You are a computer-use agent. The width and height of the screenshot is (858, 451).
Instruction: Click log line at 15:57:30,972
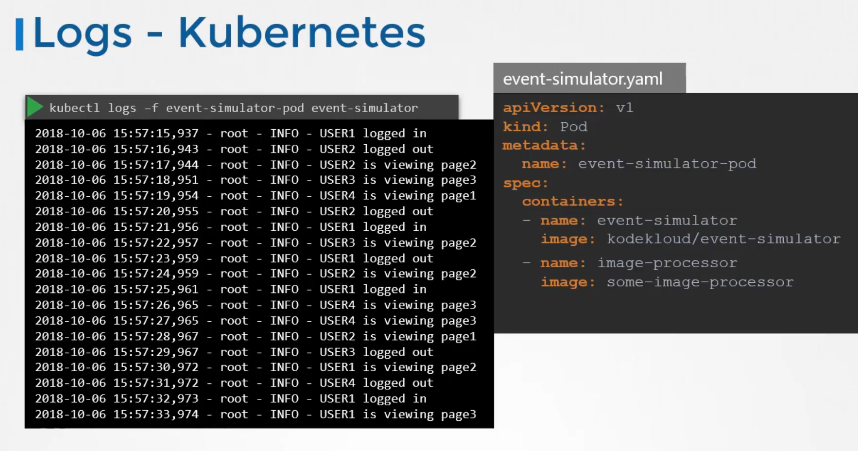pos(256,367)
